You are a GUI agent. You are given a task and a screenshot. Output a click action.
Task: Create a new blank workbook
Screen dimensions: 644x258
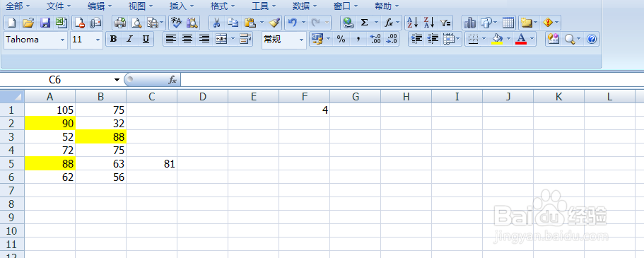click(12, 23)
